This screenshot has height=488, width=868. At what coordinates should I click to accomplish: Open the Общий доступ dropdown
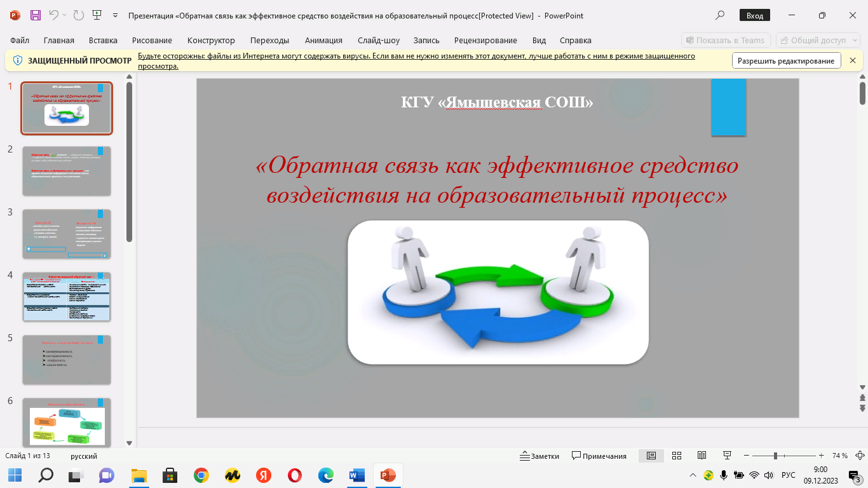pos(818,40)
